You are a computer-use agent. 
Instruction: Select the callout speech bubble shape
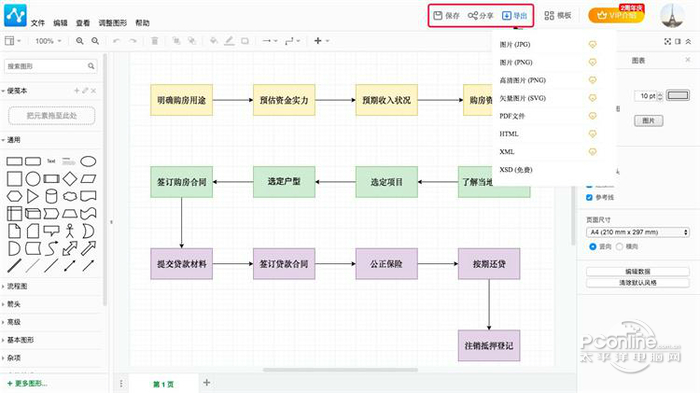(x=51, y=231)
